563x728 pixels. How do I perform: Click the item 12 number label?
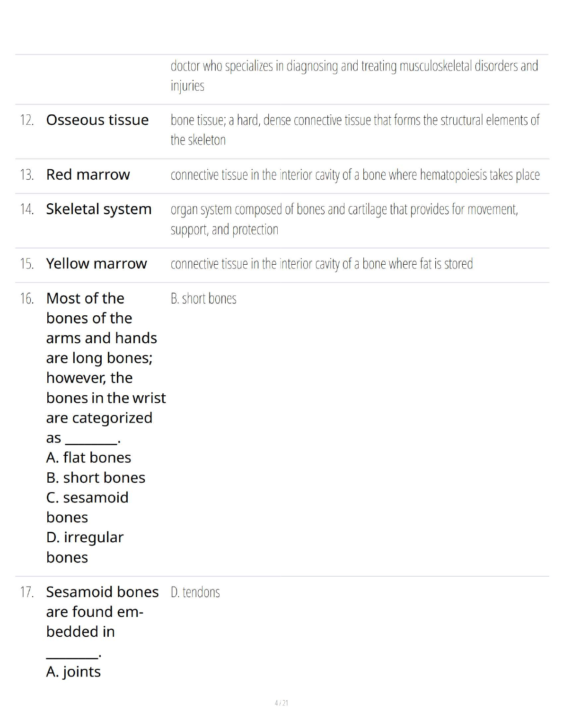26,120
